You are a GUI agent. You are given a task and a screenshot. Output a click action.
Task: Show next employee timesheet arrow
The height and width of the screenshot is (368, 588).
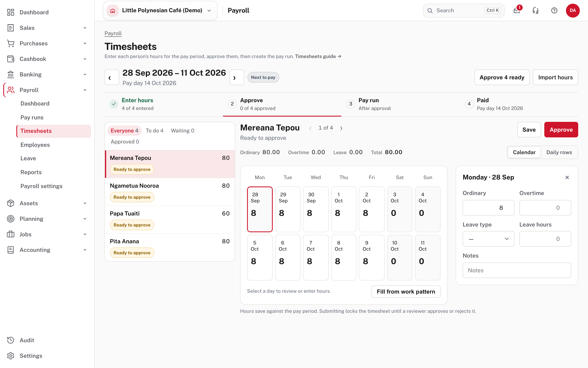click(341, 128)
